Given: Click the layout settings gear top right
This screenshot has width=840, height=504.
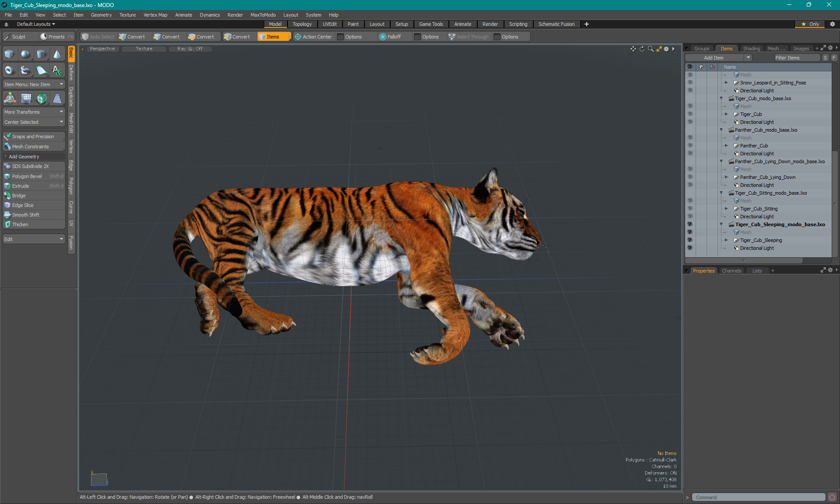Looking at the screenshot, I should pyautogui.click(x=833, y=24).
